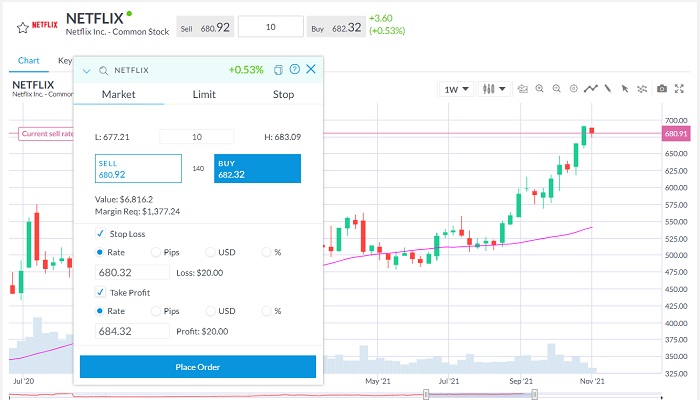
Task: Click the +0.53% change in order panel
Action: click(246, 70)
